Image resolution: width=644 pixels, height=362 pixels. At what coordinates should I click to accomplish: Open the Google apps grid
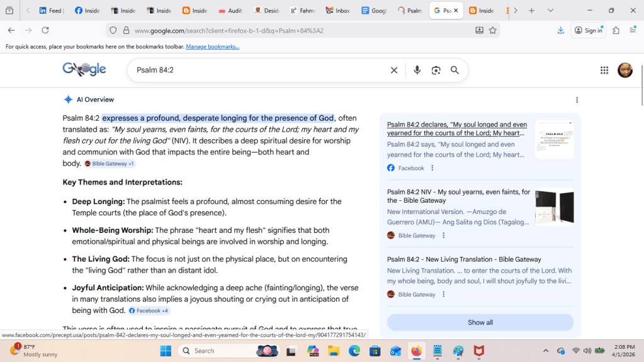(x=604, y=71)
